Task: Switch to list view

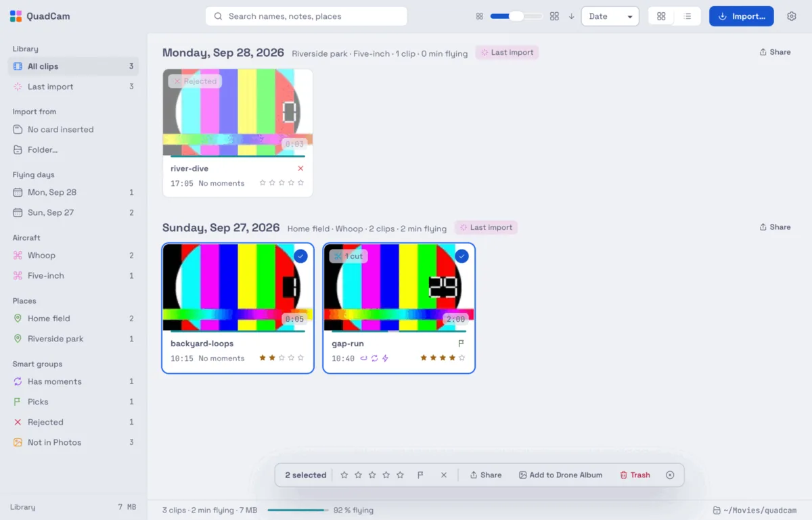Action: pos(687,16)
